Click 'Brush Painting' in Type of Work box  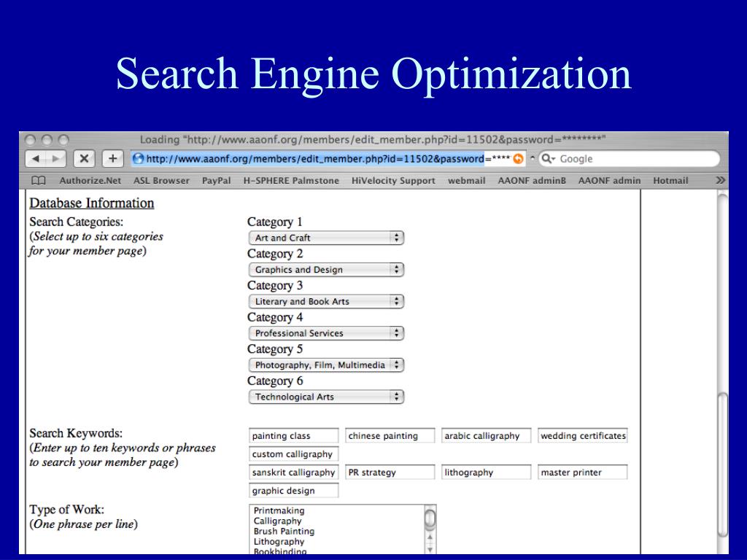[x=284, y=531]
